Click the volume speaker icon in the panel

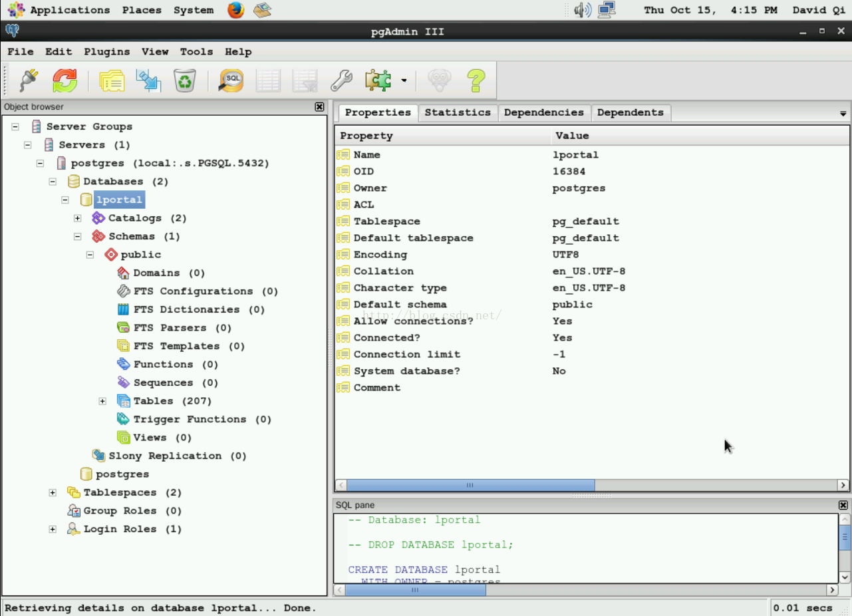point(583,10)
